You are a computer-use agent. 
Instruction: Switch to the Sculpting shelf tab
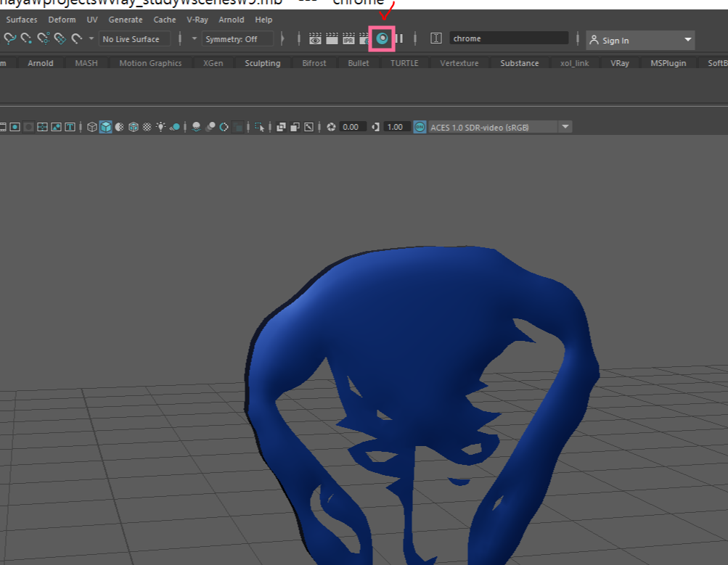coord(263,63)
